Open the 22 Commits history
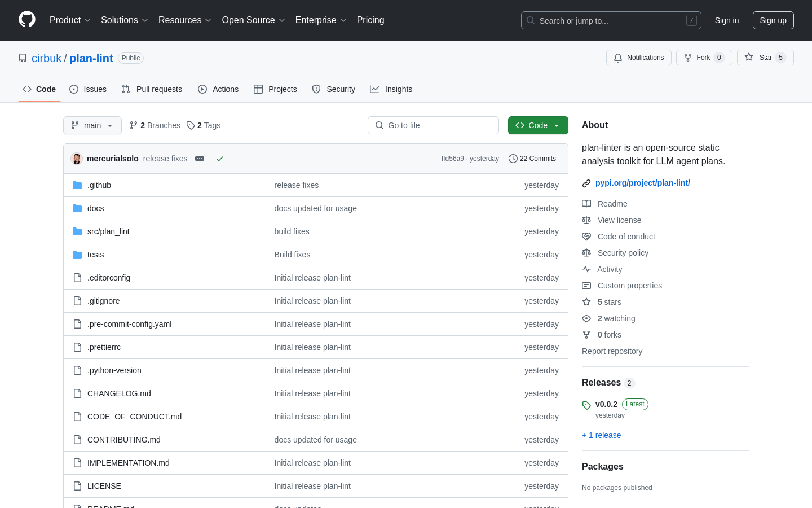 pyautogui.click(x=532, y=159)
